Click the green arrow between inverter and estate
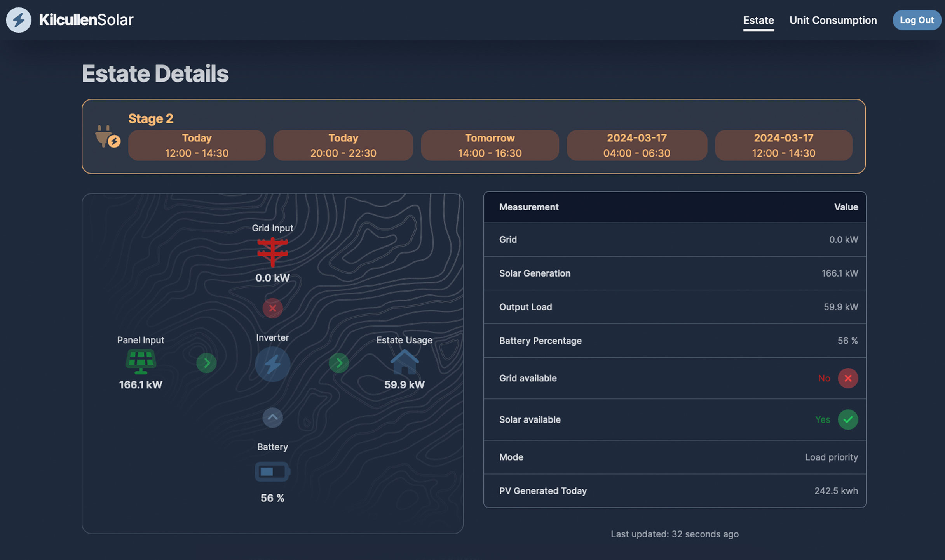 (338, 363)
